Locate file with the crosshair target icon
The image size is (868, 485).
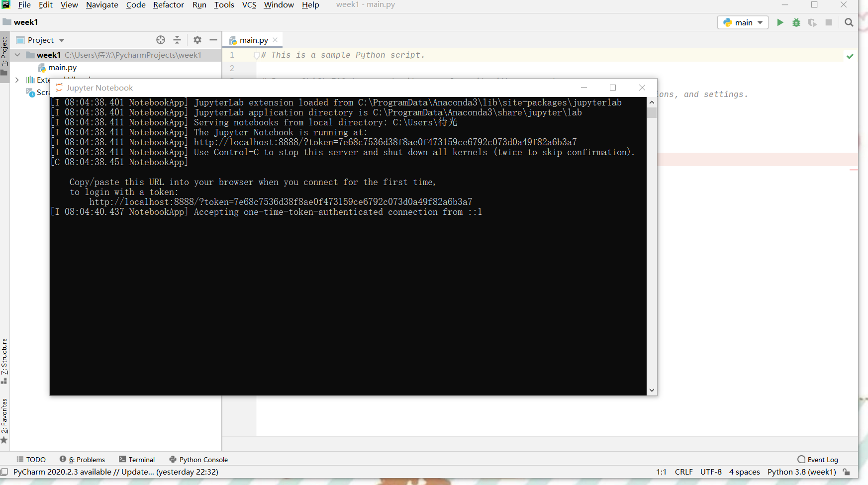click(x=161, y=40)
